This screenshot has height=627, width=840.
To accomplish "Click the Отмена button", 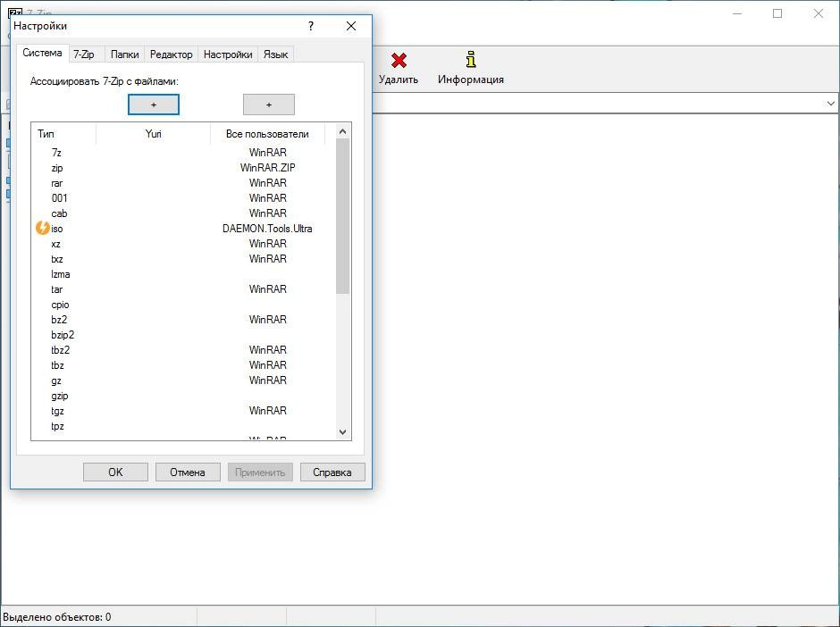I will pyautogui.click(x=188, y=472).
